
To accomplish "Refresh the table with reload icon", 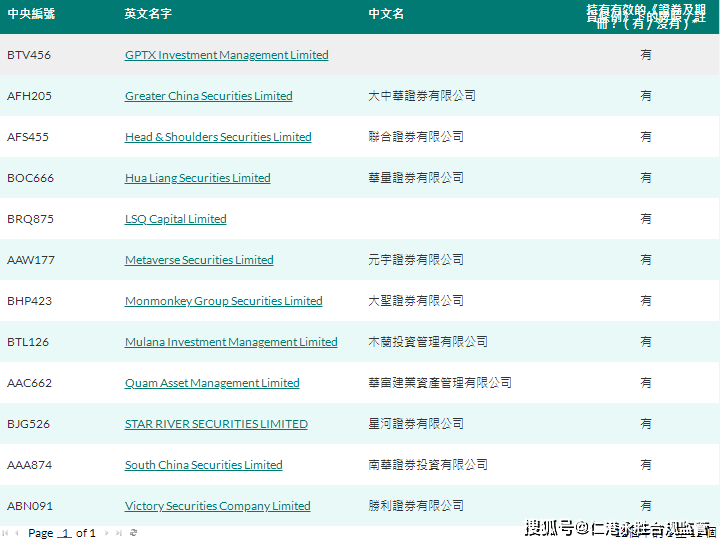I will [x=133, y=533].
